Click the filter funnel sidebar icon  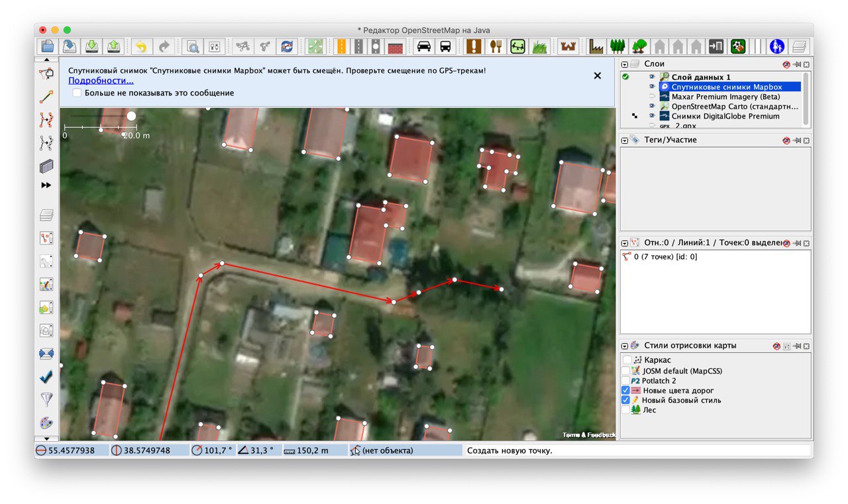46,399
